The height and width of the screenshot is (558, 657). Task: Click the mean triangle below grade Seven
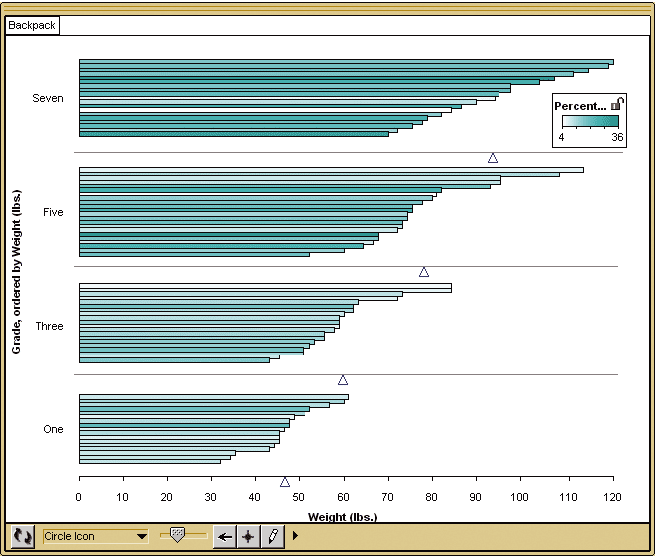click(493, 158)
